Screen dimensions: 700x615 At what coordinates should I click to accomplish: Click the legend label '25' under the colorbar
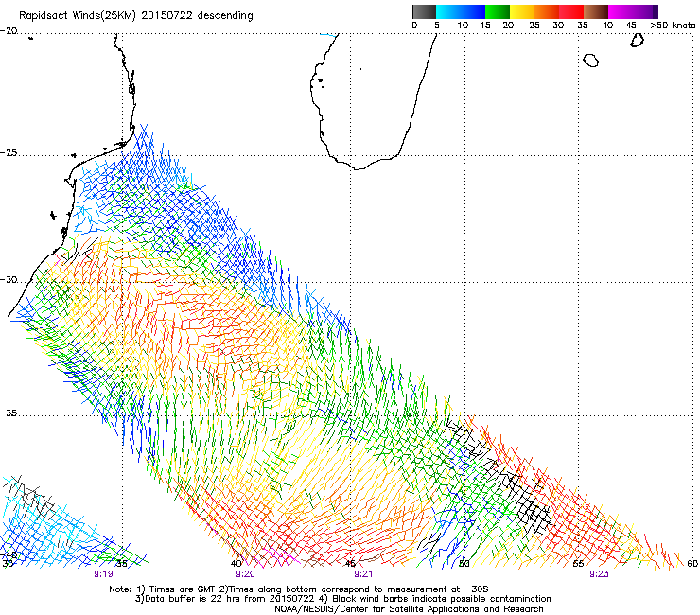tap(534, 26)
